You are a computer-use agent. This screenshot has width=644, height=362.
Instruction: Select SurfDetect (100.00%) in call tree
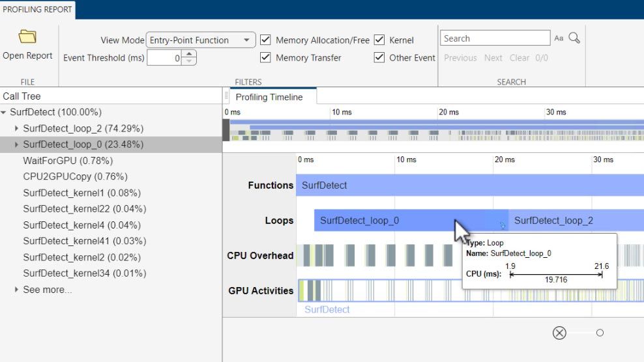pos(55,112)
